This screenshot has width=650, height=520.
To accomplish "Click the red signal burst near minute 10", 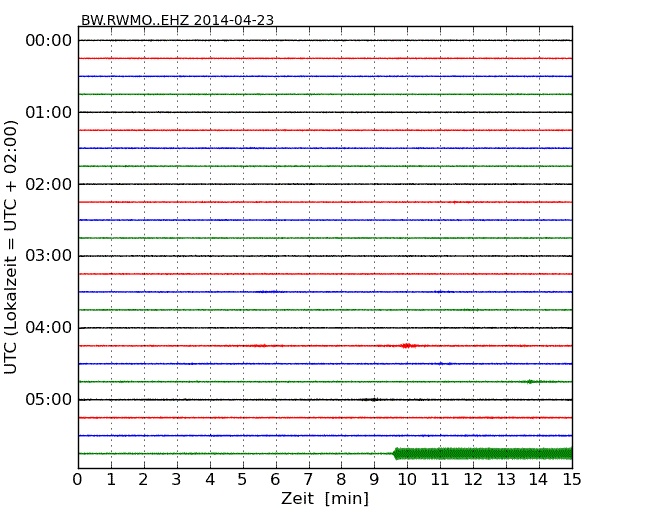I will pos(408,345).
